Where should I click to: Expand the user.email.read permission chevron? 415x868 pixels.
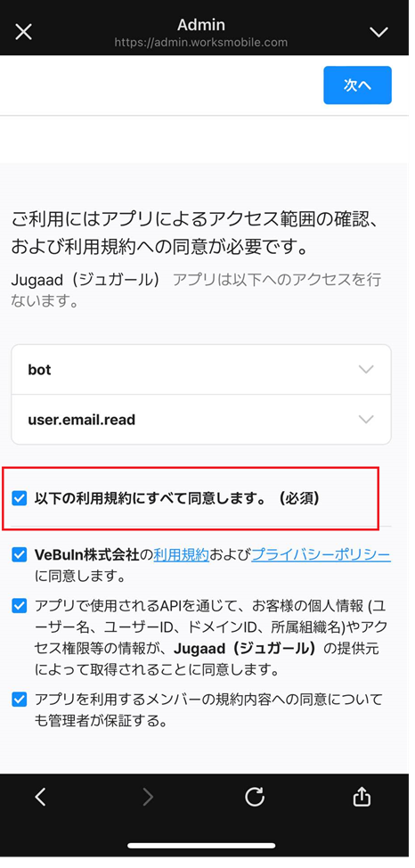click(x=366, y=420)
